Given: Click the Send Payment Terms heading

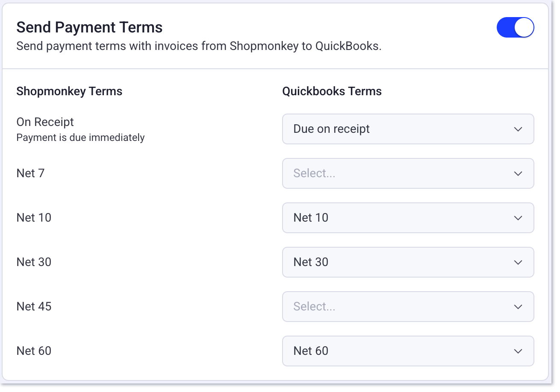Looking at the screenshot, I should point(89,27).
